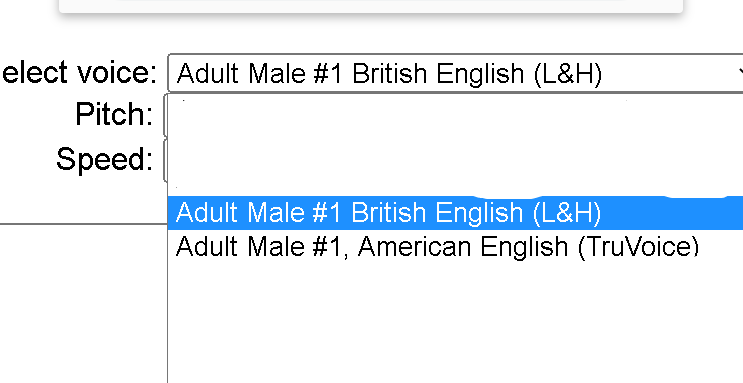The image size is (743, 383).
Task: Click blank page area below the divider
Action: point(83,303)
